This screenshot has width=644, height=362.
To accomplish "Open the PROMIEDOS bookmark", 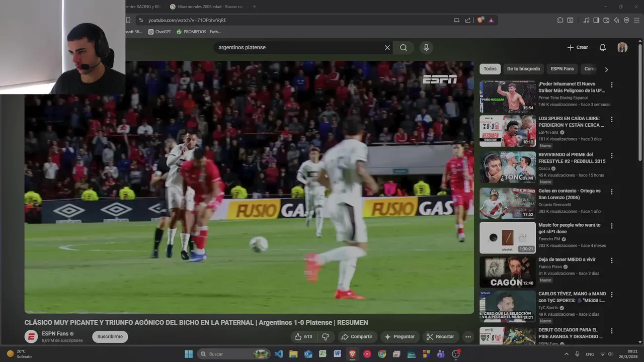I will point(198,32).
